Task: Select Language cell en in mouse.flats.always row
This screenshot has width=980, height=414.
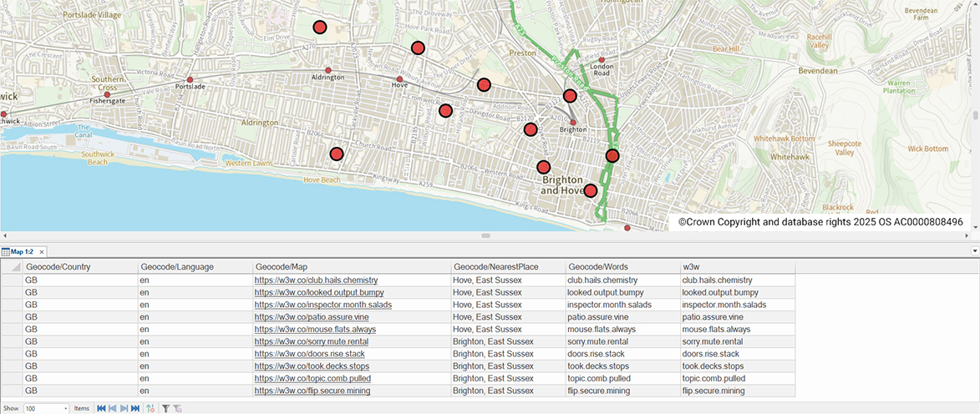Action: pyautogui.click(x=195, y=329)
